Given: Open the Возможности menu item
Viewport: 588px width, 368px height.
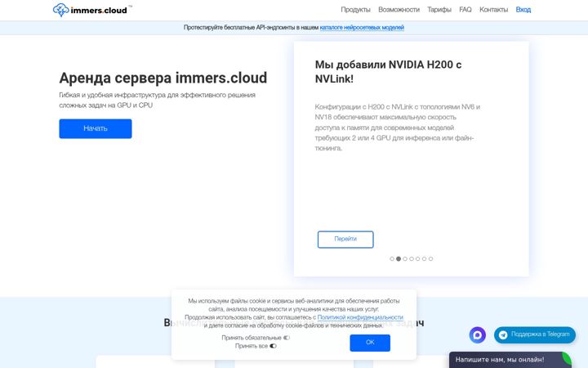Looking at the screenshot, I should (x=399, y=10).
